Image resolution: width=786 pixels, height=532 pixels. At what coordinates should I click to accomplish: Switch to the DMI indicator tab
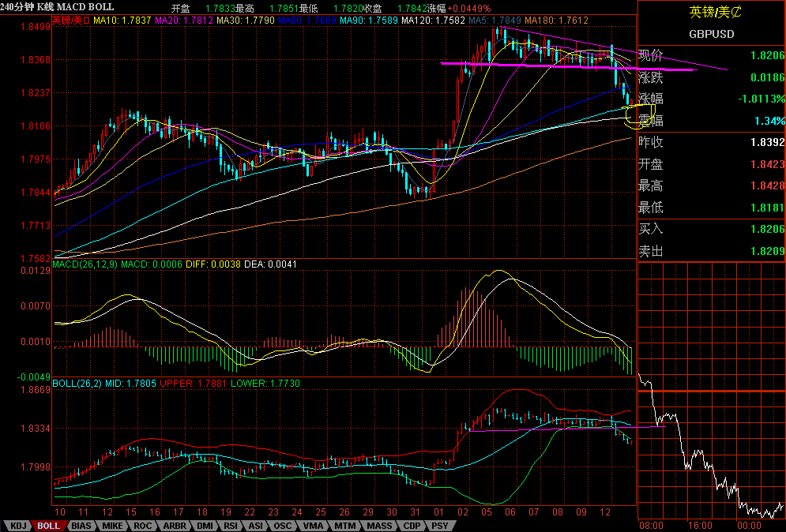(205, 526)
